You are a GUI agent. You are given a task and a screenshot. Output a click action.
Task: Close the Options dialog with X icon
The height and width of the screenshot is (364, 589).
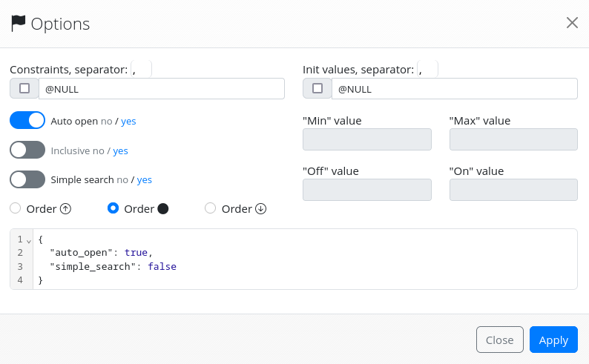pos(572,23)
